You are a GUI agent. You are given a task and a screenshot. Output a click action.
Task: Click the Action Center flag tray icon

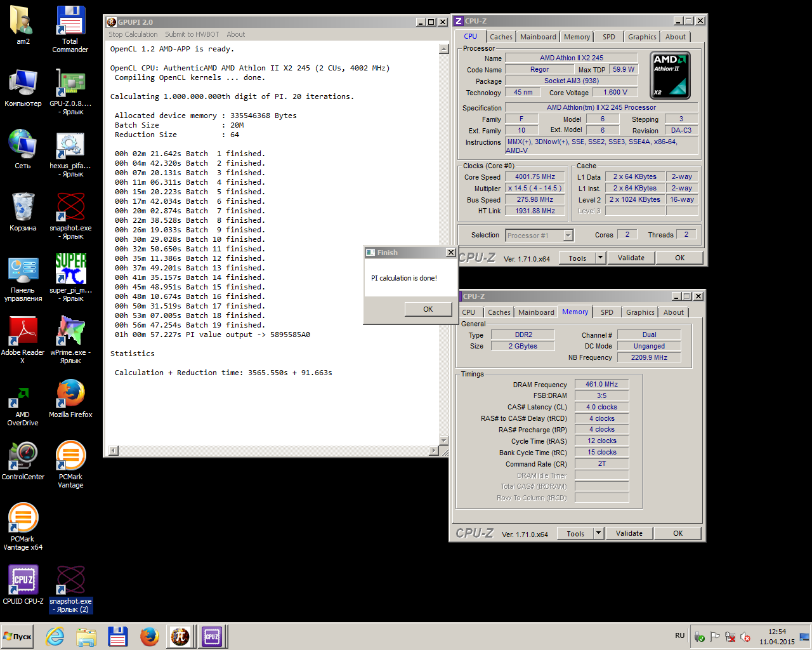(x=714, y=637)
